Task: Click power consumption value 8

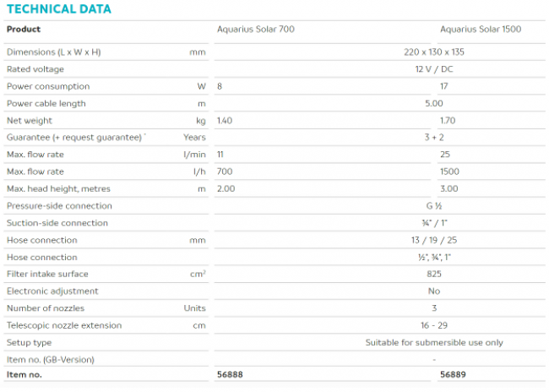Action: [220, 86]
